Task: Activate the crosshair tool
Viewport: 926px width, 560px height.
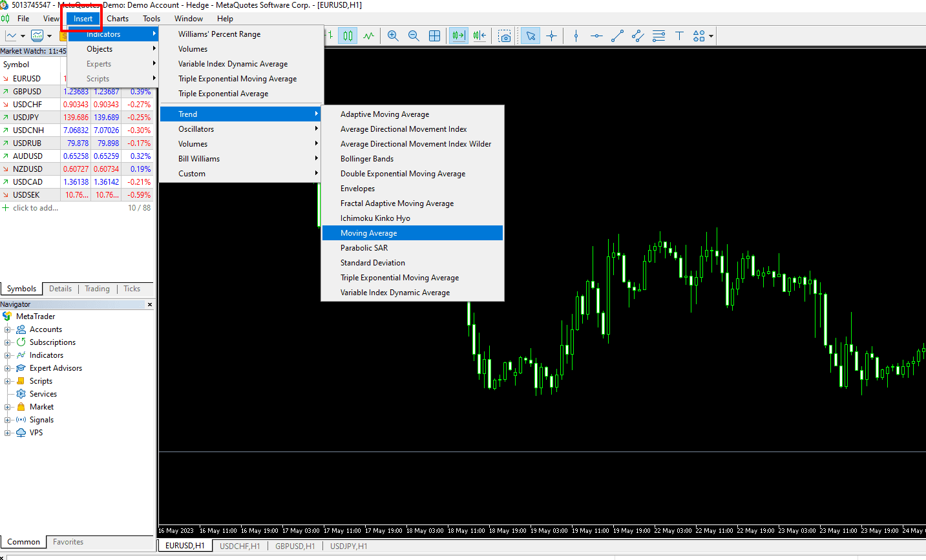Action: click(x=551, y=36)
